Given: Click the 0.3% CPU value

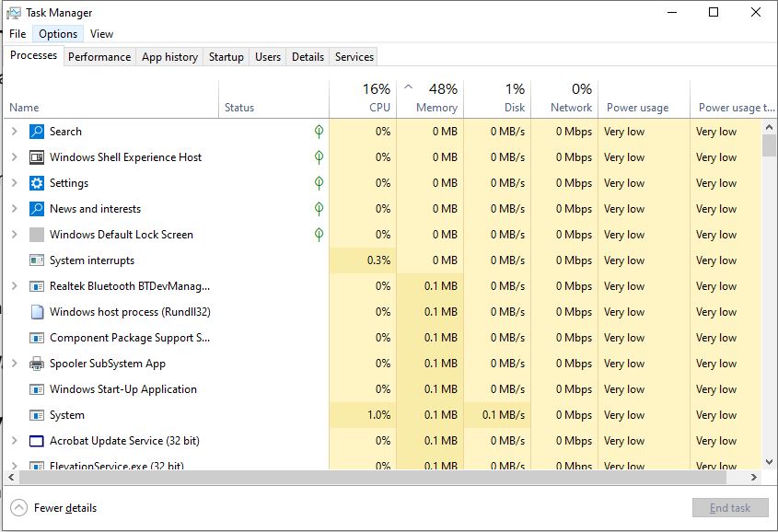Looking at the screenshot, I should [378, 260].
